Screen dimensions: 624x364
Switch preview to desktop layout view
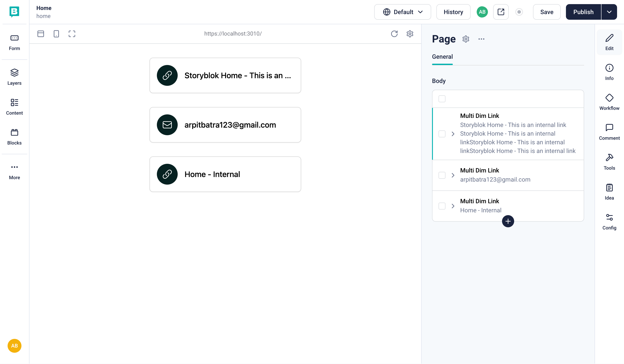click(41, 34)
